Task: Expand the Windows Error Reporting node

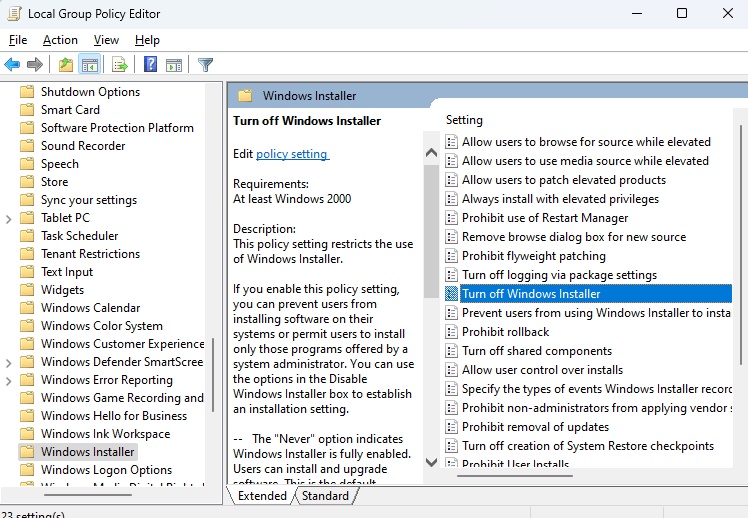Action: tap(9, 381)
